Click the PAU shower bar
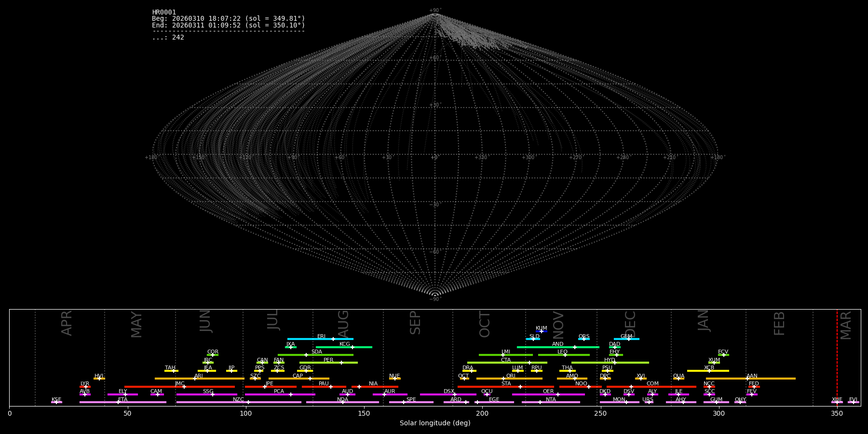This screenshot has width=868, height=434. pos(324,387)
